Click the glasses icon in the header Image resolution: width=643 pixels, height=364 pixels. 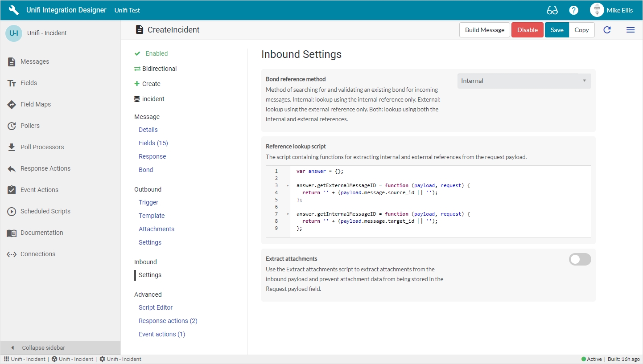552,10
